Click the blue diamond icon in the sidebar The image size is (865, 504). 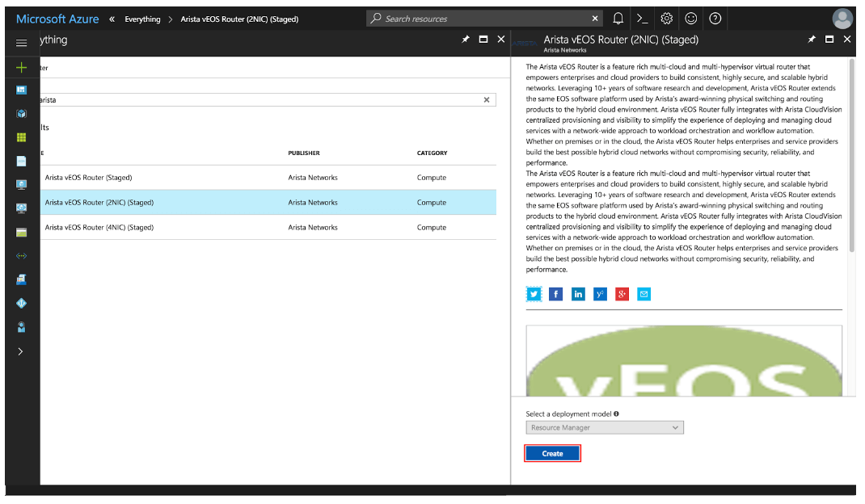tap(22, 303)
